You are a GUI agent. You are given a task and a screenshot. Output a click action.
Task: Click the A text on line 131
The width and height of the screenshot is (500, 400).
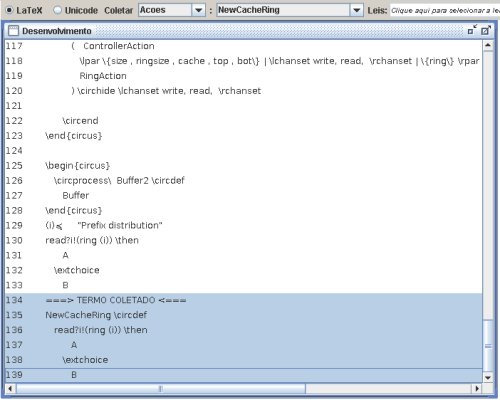click(65, 255)
